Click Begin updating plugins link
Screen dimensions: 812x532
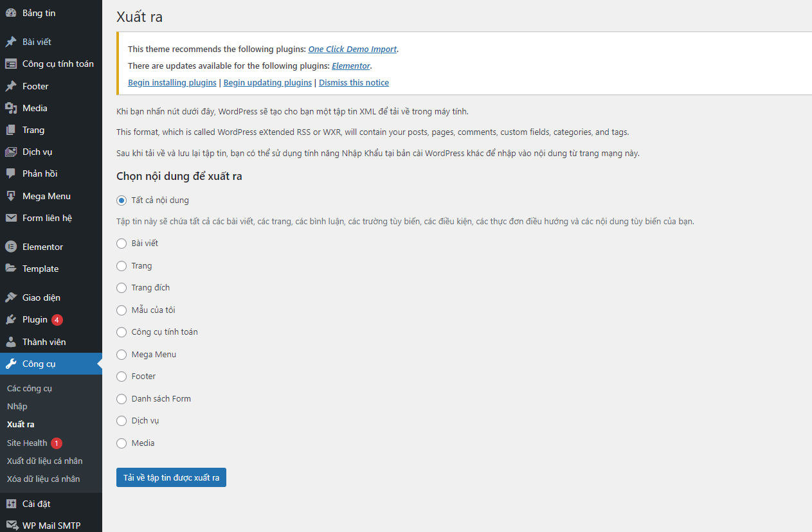pos(267,82)
